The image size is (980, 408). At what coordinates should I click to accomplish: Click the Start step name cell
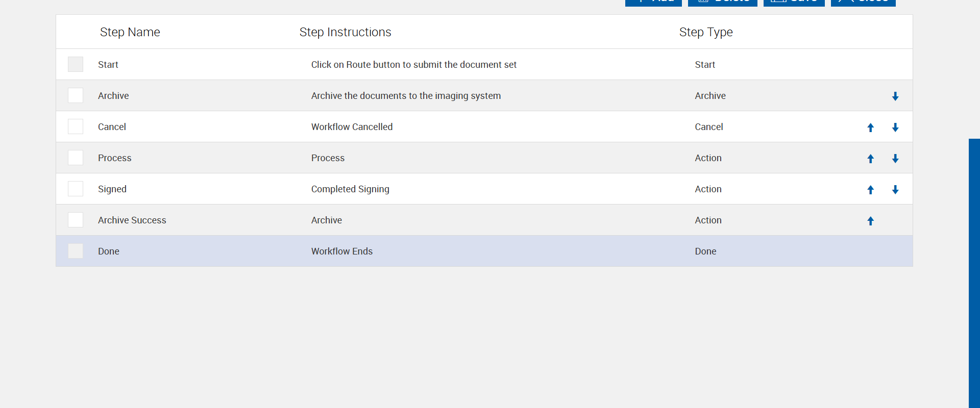click(x=108, y=65)
